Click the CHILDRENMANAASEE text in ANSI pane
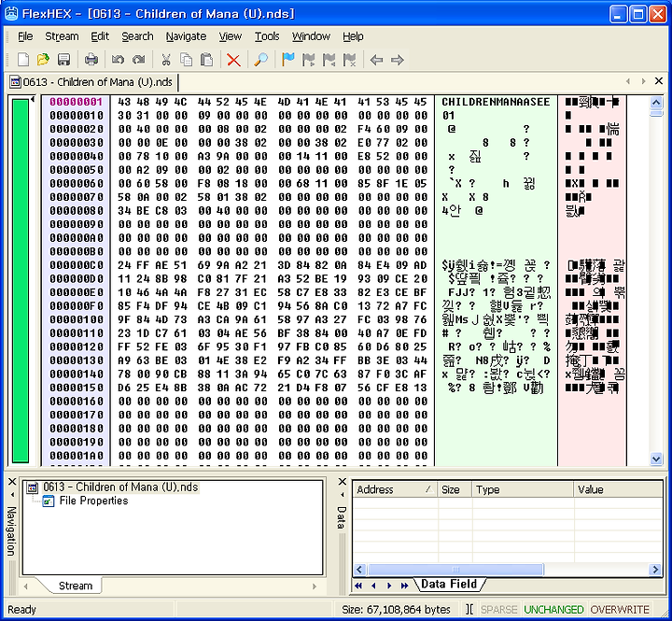The width and height of the screenshot is (672, 621). [496, 102]
